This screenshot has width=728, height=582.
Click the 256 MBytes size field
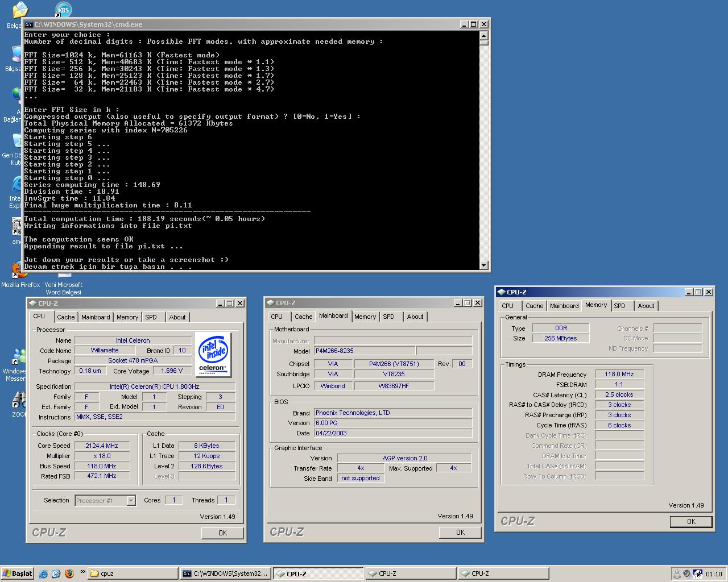pyautogui.click(x=561, y=338)
